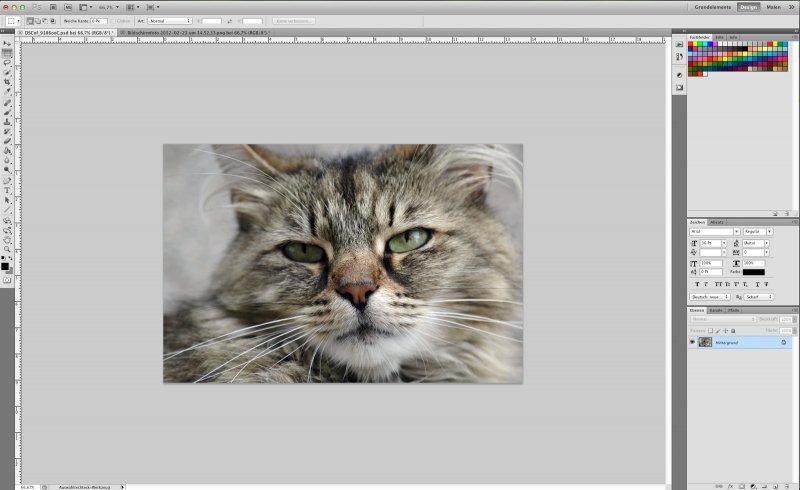
Task: Select the Dodge tool
Action: [7, 169]
